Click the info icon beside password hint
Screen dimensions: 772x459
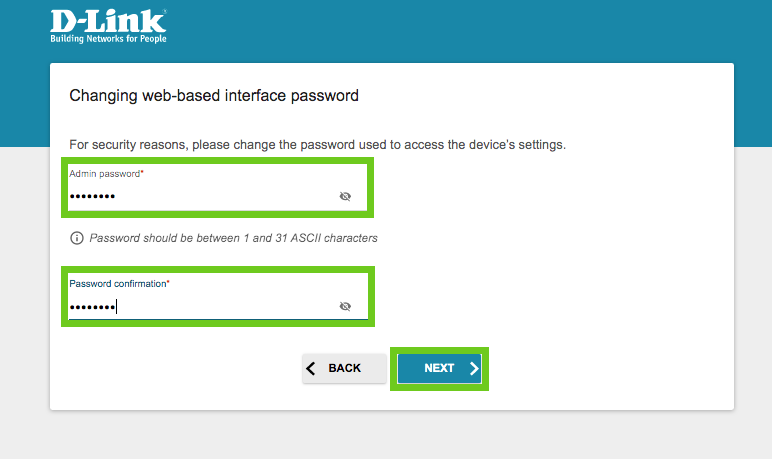coord(76,238)
